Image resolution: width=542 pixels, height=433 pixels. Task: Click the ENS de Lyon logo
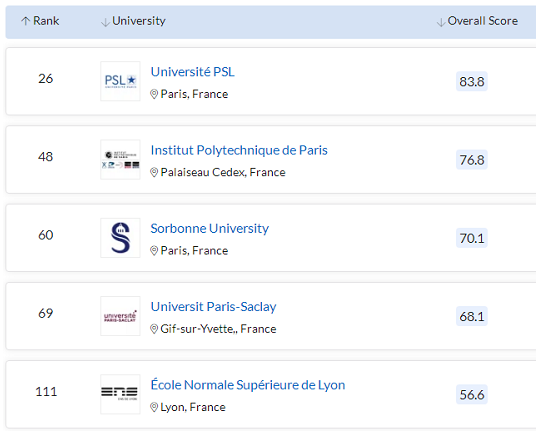point(120,394)
